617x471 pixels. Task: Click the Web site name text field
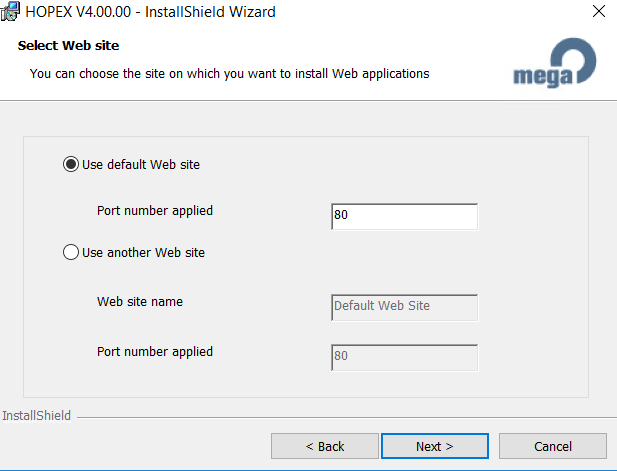point(403,306)
